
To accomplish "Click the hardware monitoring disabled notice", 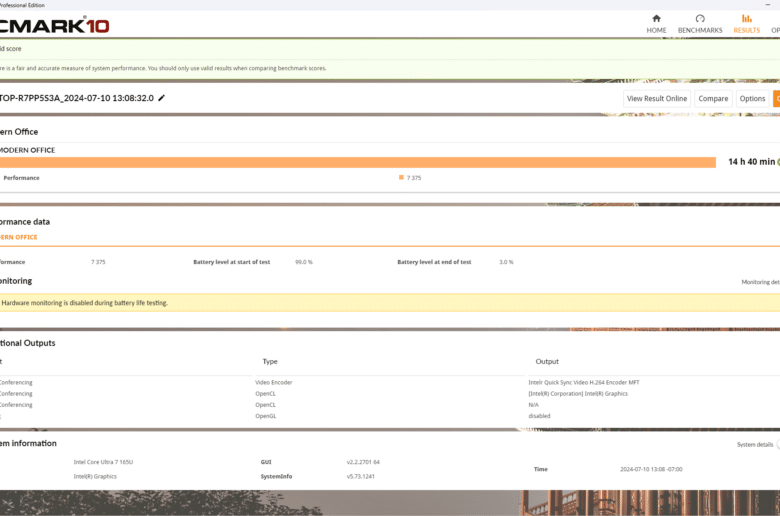I will 390,303.
